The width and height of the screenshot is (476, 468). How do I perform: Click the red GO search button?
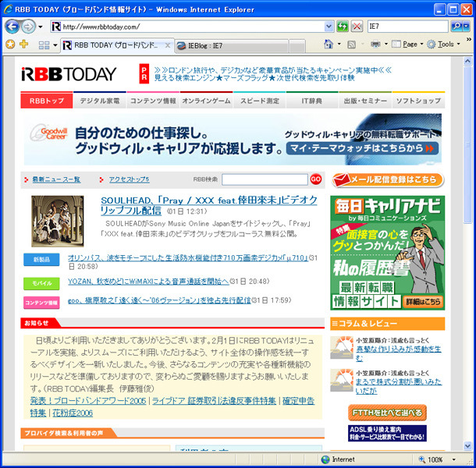pyautogui.click(x=316, y=179)
